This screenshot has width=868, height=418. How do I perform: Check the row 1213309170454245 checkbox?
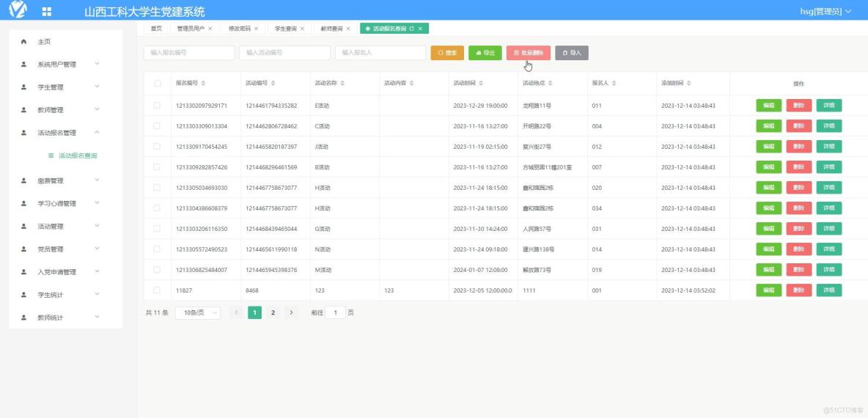click(157, 146)
